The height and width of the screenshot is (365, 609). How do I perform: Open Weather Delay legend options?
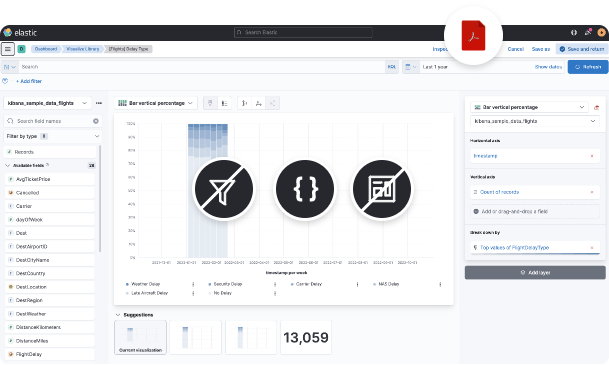193,284
